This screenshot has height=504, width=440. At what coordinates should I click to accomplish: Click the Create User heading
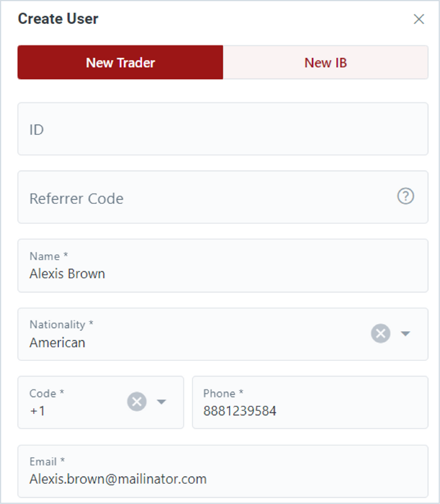pos(58,19)
